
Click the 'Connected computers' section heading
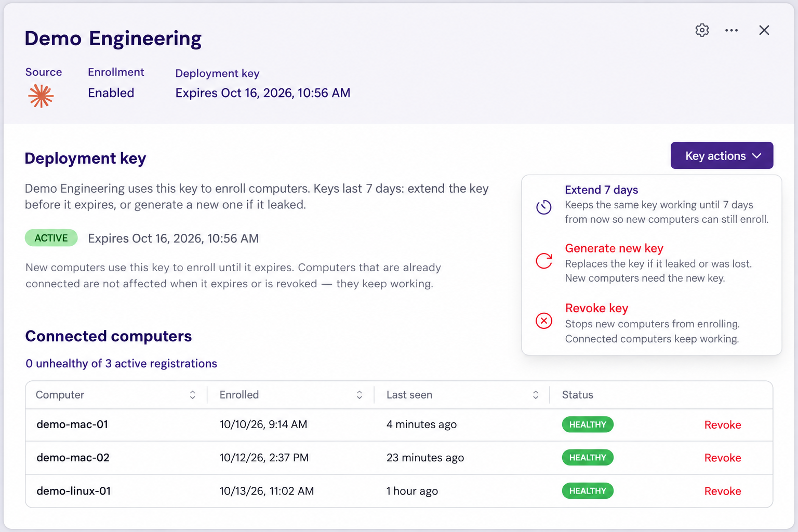pos(109,336)
